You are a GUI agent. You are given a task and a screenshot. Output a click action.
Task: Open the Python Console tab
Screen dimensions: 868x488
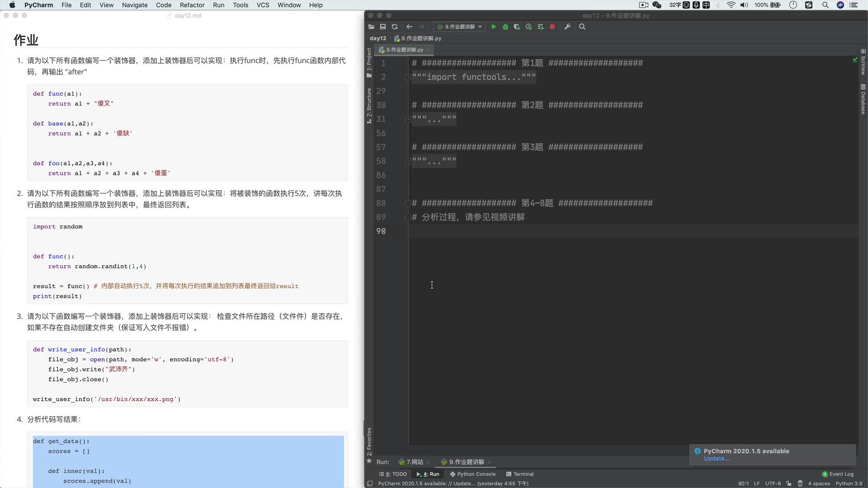[473, 474]
